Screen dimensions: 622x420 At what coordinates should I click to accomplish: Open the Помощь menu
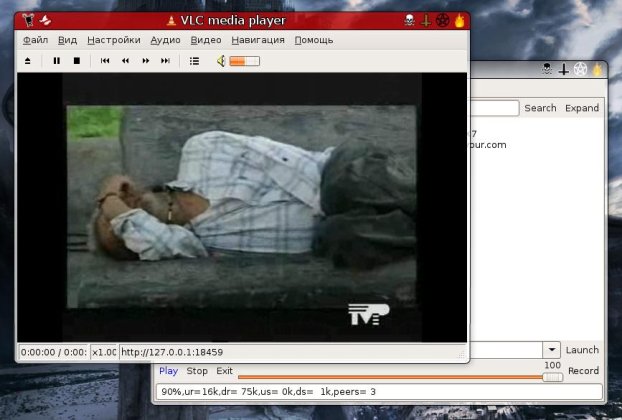314,40
